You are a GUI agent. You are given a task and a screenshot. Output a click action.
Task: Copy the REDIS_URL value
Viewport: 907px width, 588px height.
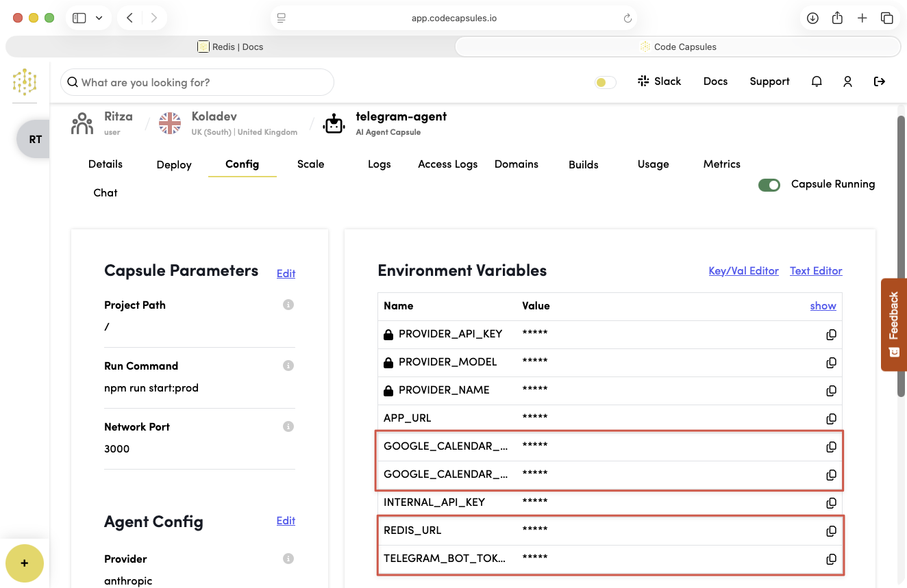[831, 531]
